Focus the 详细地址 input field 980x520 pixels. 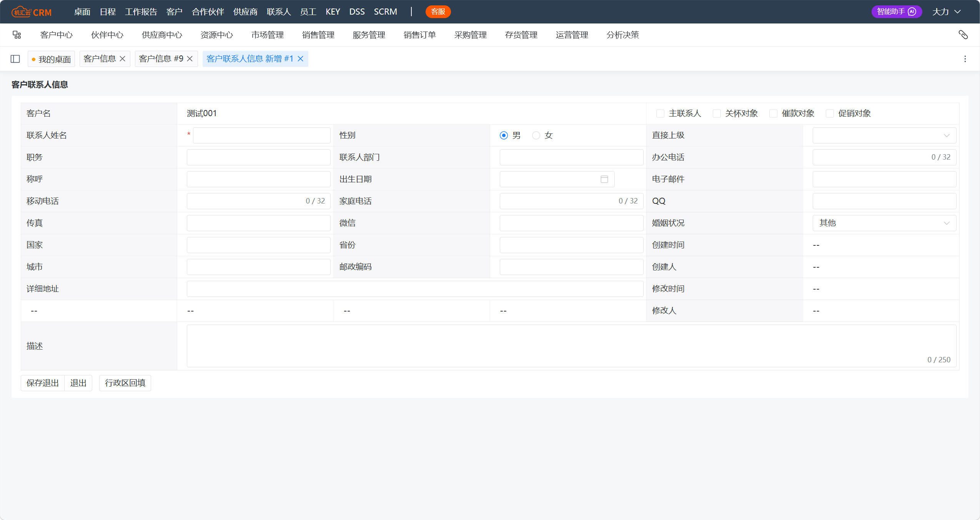pos(415,289)
